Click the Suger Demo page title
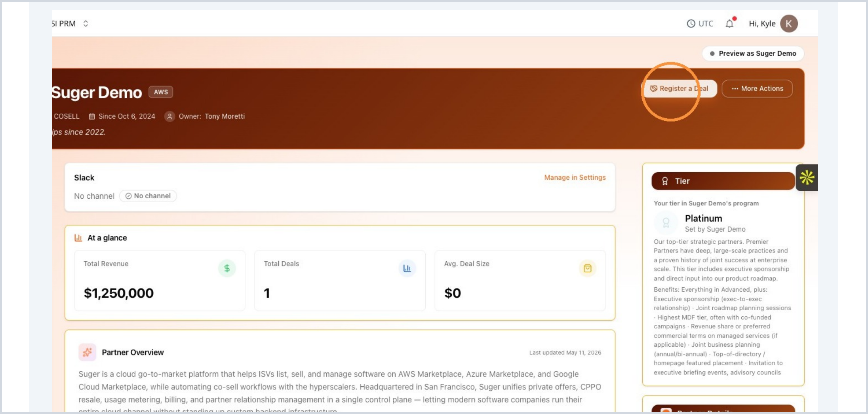This screenshot has width=868, height=414. [97, 92]
